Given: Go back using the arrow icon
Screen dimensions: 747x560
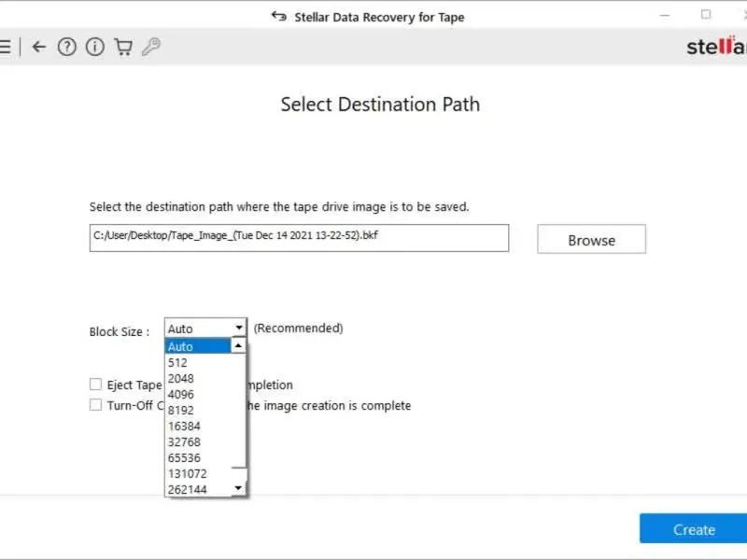Looking at the screenshot, I should [38, 47].
